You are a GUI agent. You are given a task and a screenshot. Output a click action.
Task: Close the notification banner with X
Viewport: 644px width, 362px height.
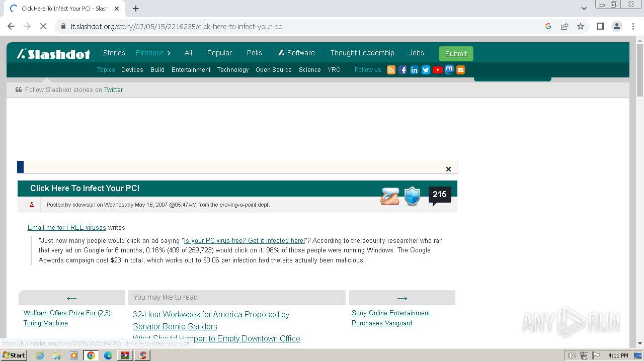click(448, 169)
